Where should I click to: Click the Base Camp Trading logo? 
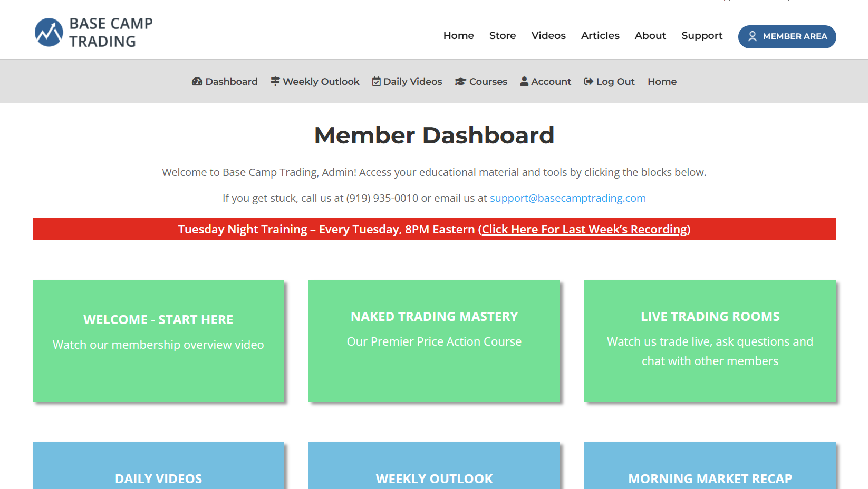coord(93,32)
